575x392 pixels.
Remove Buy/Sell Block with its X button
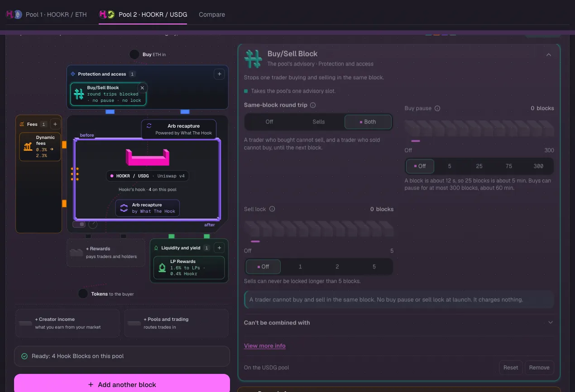(x=142, y=88)
